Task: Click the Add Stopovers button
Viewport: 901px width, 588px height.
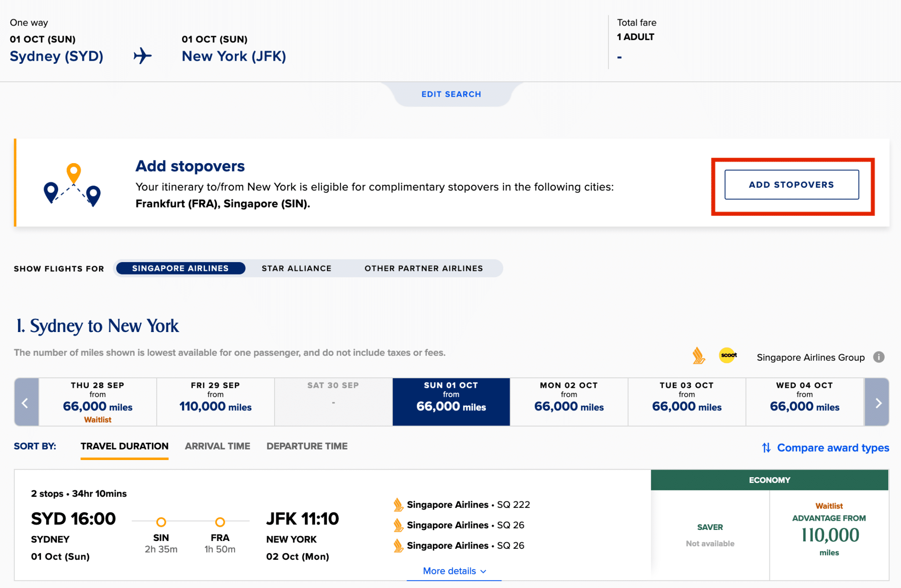Action: click(x=791, y=185)
